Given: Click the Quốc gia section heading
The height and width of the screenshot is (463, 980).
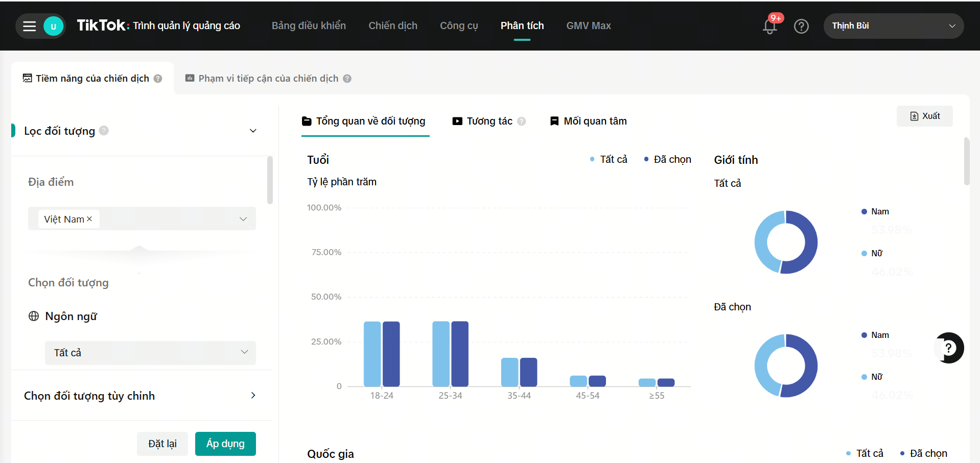Looking at the screenshot, I should click(331, 454).
